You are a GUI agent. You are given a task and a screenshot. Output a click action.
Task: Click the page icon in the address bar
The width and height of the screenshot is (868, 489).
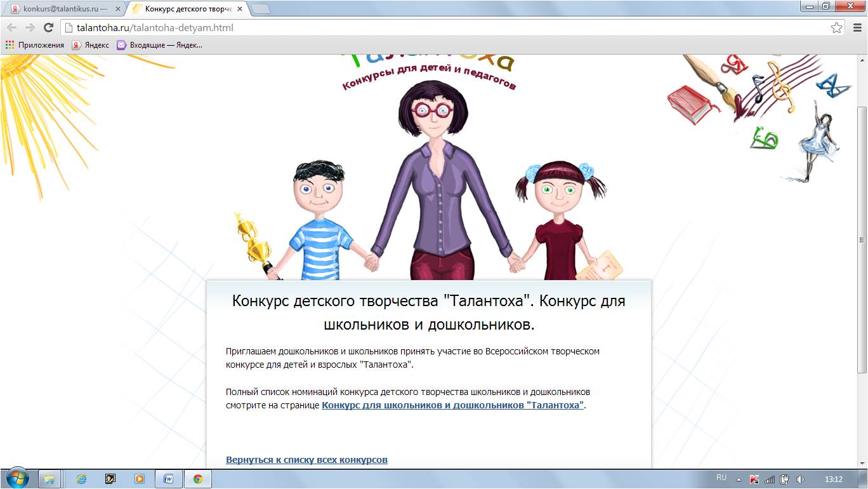click(x=69, y=28)
